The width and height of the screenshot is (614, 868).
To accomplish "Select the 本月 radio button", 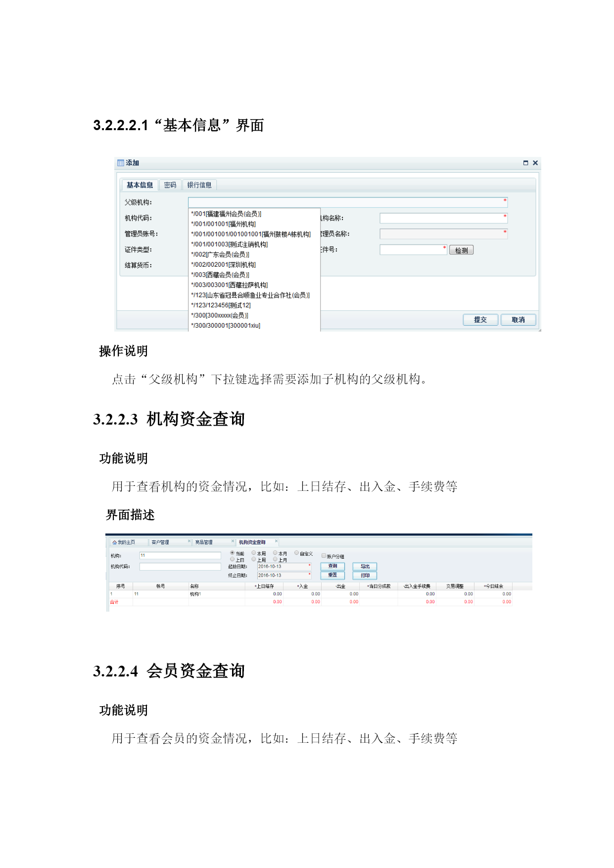I will pos(275,553).
